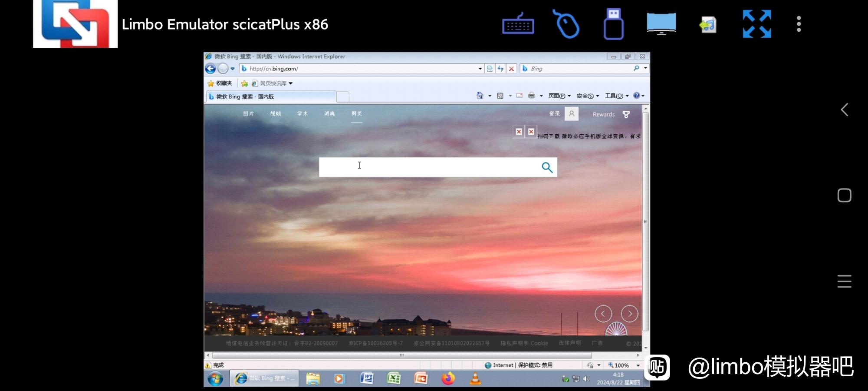Screen dimensions: 868x391
Task: Click the Bing search magnifier button
Action: [x=547, y=167]
